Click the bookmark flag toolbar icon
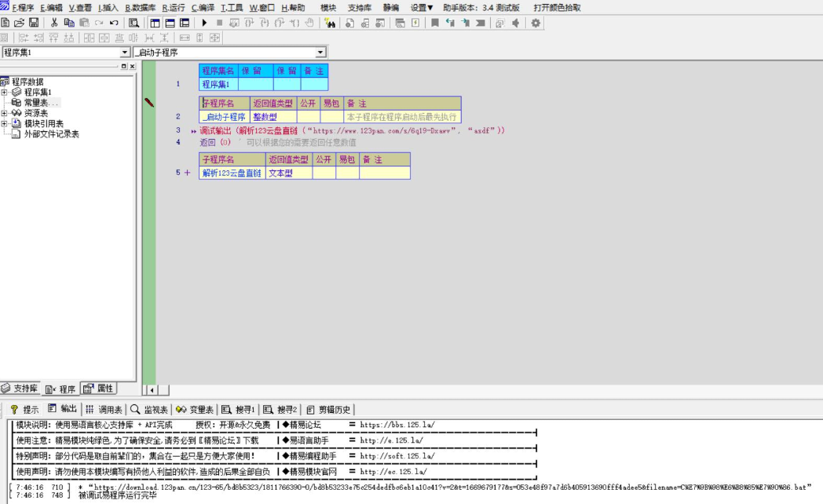Image resolution: width=823 pixels, height=504 pixels. pyautogui.click(x=434, y=23)
